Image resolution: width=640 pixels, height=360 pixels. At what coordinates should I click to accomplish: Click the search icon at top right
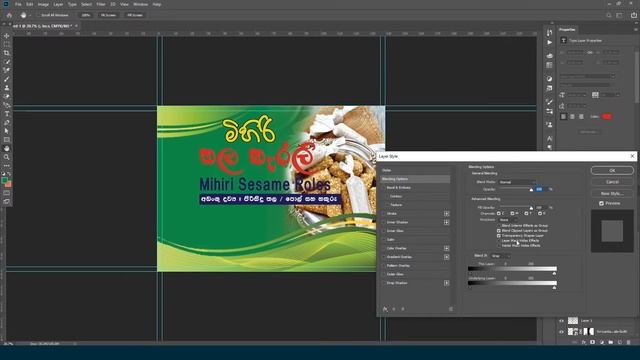coord(609,15)
